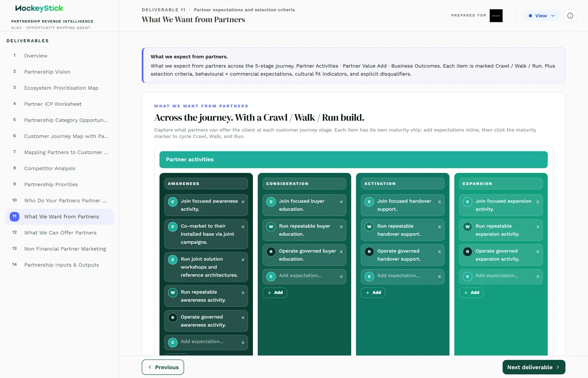588x378 pixels.
Task: Remove 'Run repeatable handover support' item
Action: (x=439, y=227)
